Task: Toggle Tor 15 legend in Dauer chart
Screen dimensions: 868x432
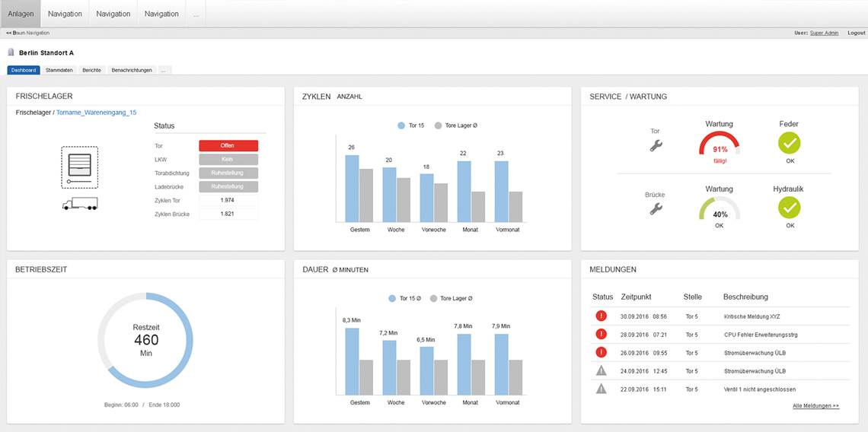Action: [x=404, y=299]
